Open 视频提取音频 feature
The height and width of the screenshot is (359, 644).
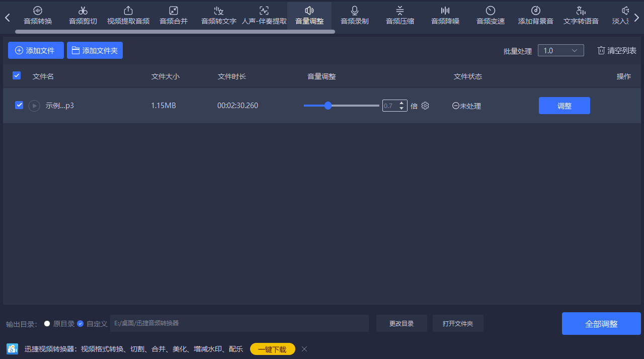pos(128,15)
